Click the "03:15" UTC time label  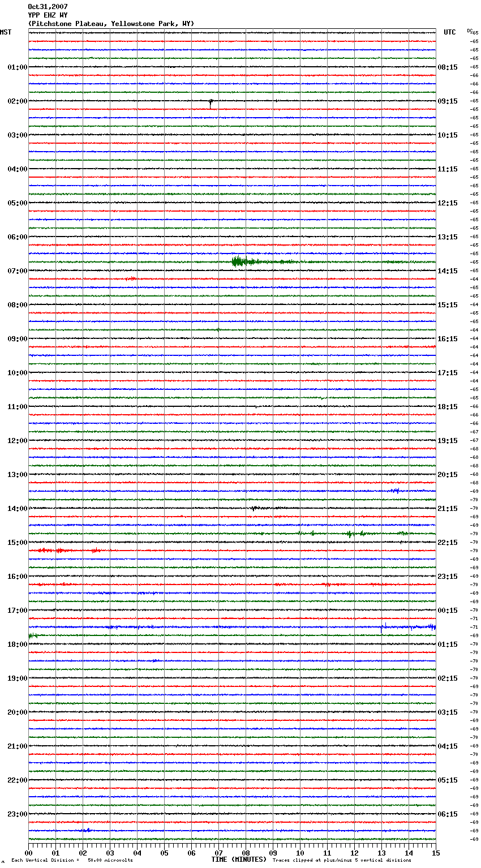point(448,712)
